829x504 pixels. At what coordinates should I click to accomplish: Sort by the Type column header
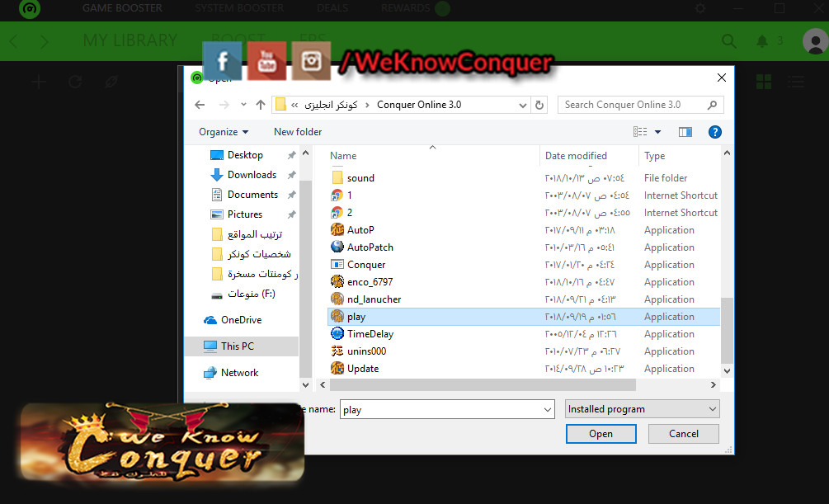pos(654,155)
